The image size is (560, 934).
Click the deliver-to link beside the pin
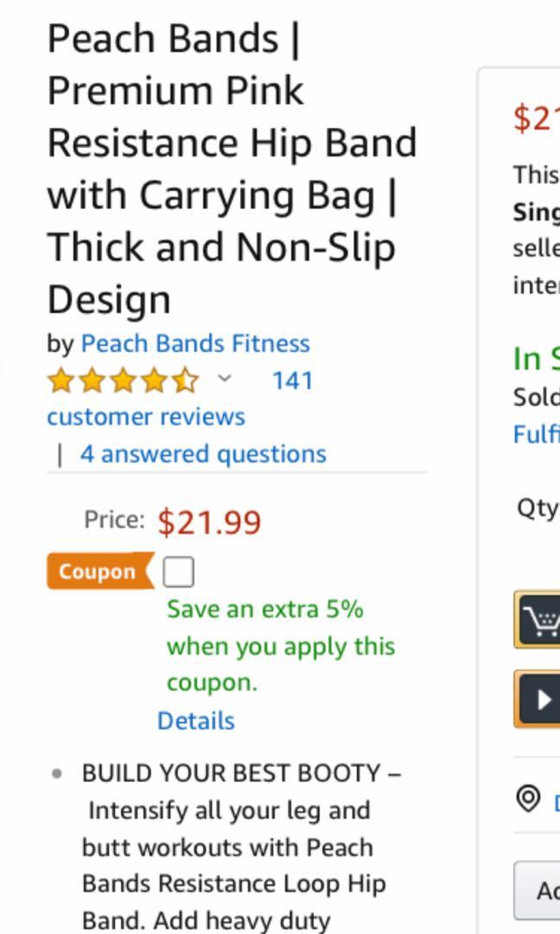557,801
